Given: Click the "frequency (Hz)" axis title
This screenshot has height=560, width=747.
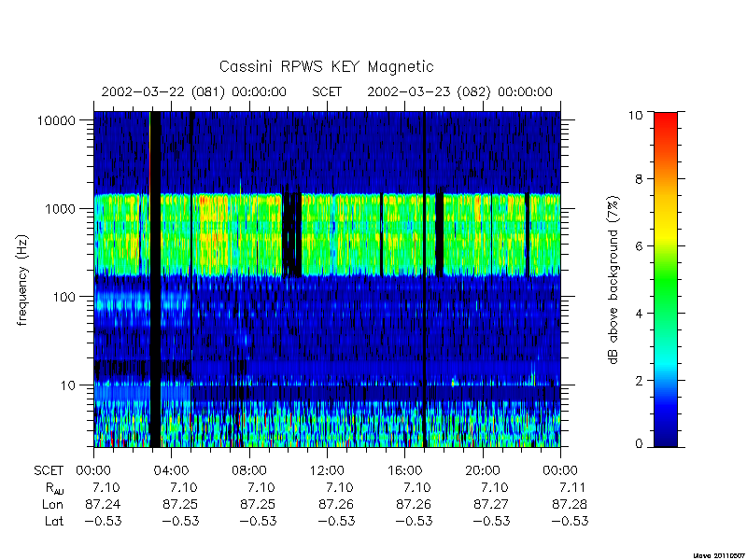Looking at the screenshot, I should [22, 280].
